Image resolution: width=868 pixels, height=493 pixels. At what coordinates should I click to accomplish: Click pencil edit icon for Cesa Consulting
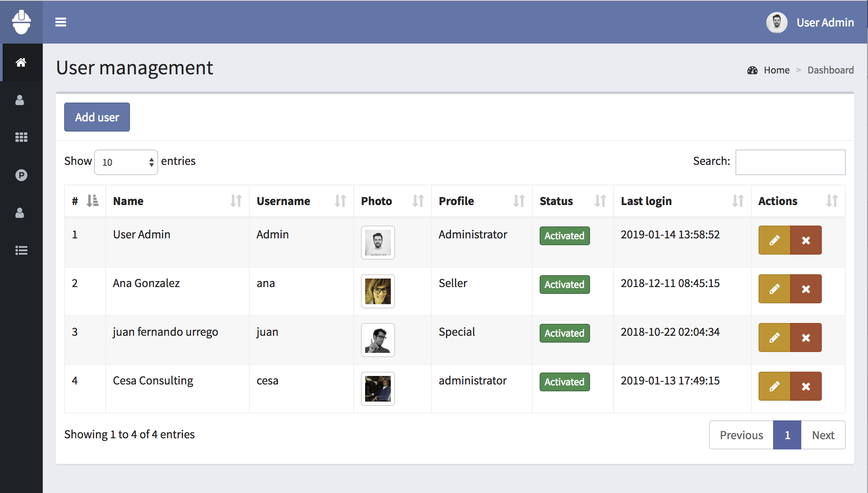(774, 386)
